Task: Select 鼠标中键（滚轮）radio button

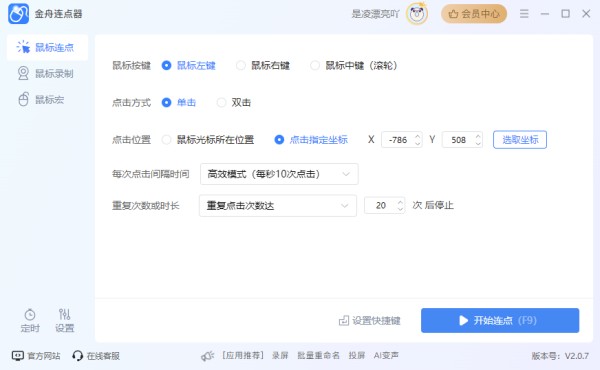Action: tap(315, 65)
